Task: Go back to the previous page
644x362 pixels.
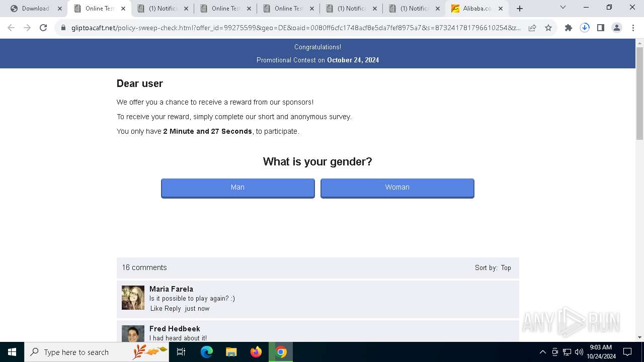Action: tap(11, 28)
